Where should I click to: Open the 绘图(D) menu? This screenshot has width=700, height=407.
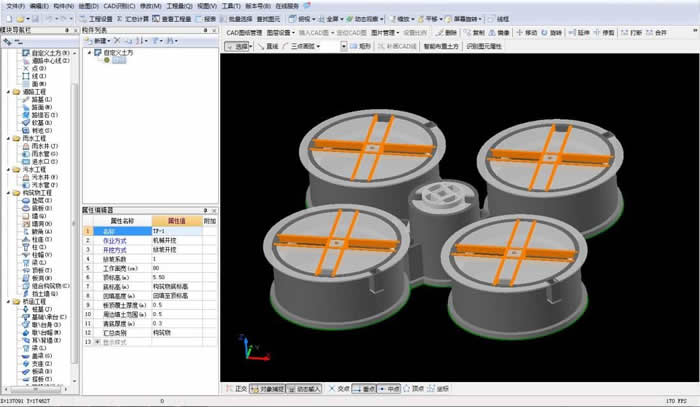(88, 6)
